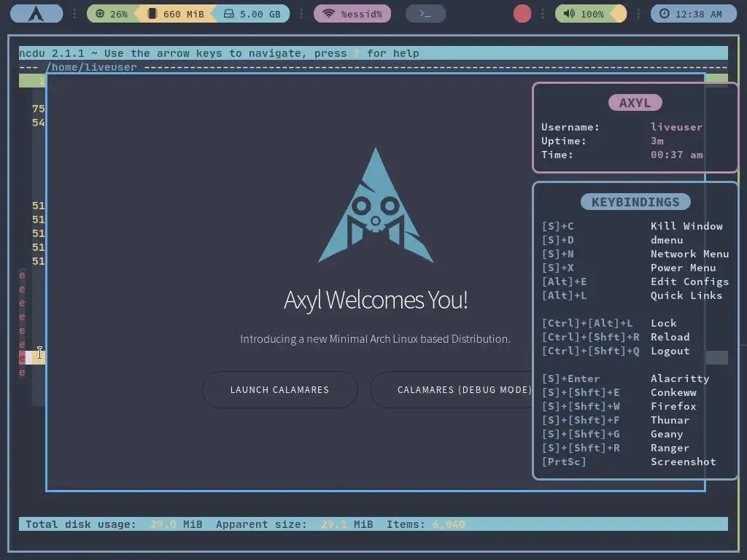Check the CPU usage 26% indicator
The width and height of the screenshot is (747, 560).
click(x=112, y=14)
